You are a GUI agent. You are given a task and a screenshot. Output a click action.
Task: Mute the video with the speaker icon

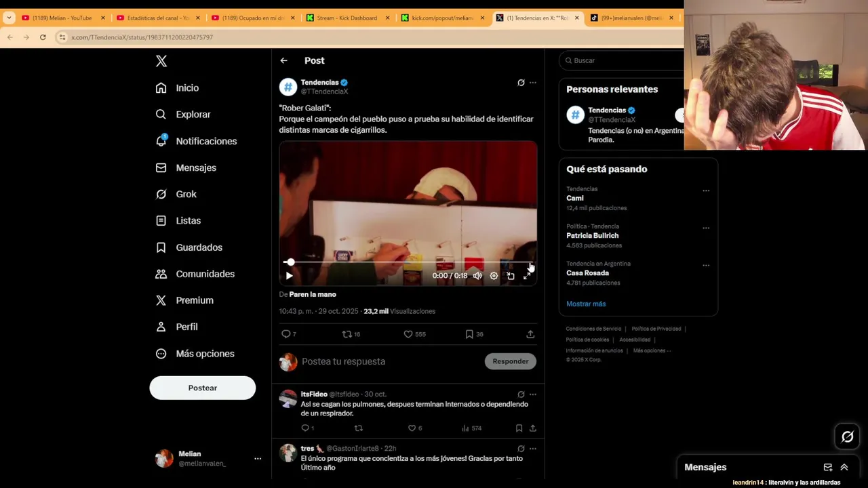coord(477,276)
